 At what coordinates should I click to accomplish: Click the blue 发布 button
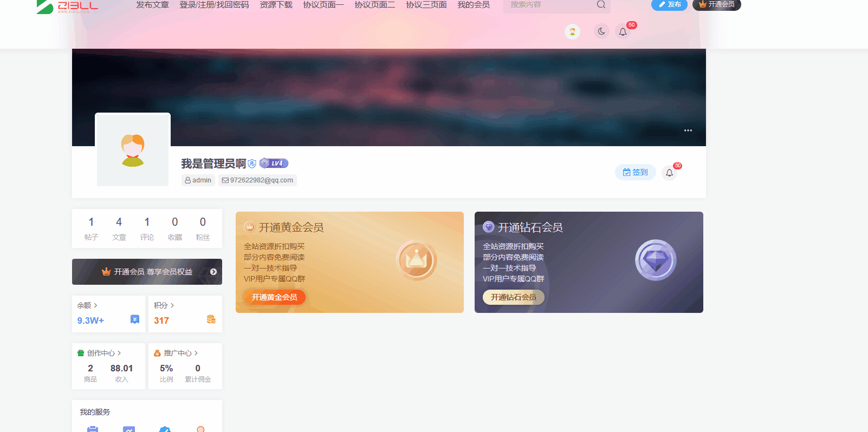pos(669,4)
